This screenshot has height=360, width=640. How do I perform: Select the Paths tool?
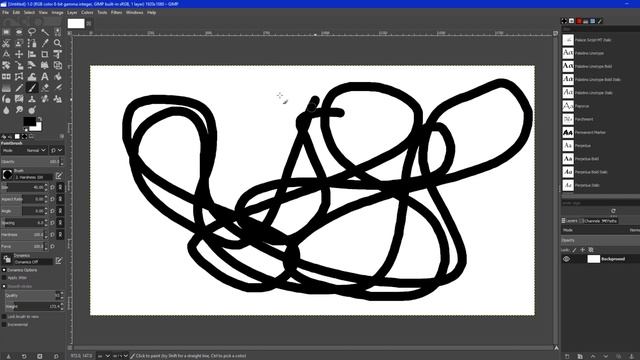pyautogui.click(x=32, y=43)
